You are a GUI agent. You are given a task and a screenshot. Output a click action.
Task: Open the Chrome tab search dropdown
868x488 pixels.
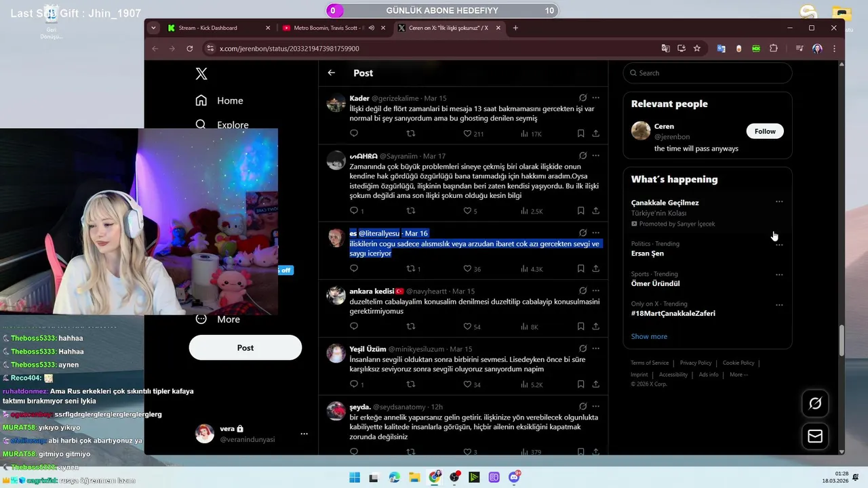(153, 28)
